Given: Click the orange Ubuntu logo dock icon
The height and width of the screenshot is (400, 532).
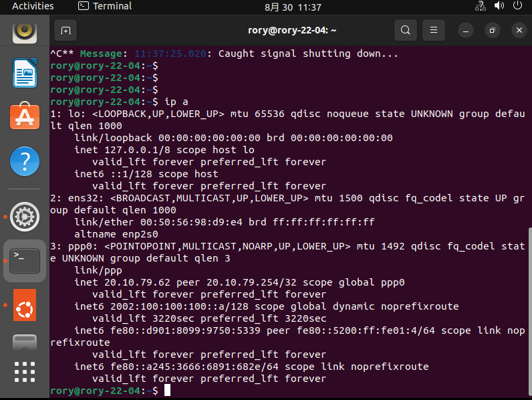Looking at the screenshot, I should click(x=25, y=305).
